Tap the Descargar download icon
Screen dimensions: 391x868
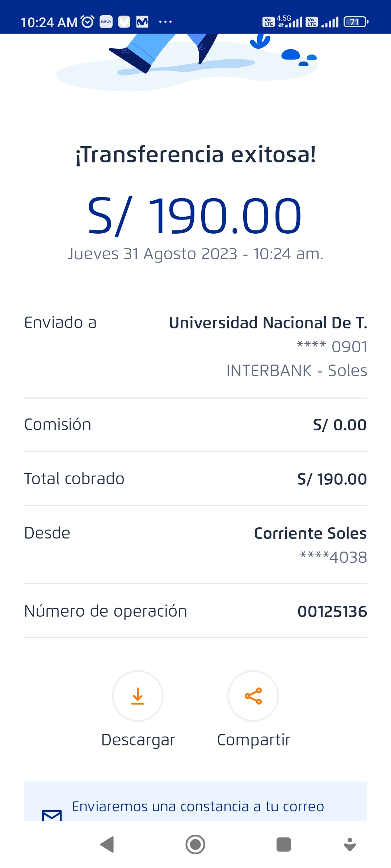138,696
